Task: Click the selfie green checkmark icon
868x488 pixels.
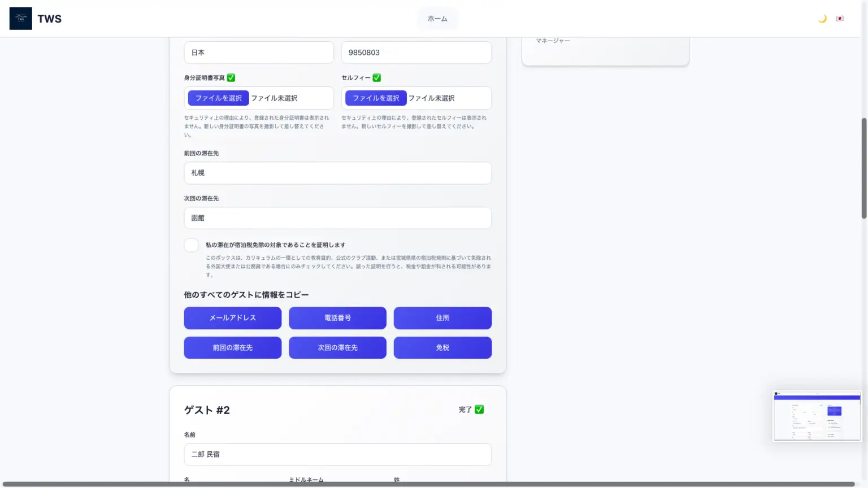Action: pyautogui.click(x=377, y=78)
